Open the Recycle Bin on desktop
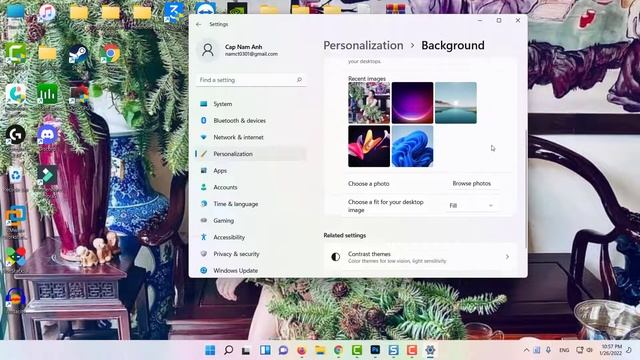640x360 pixels. [x=15, y=176]
